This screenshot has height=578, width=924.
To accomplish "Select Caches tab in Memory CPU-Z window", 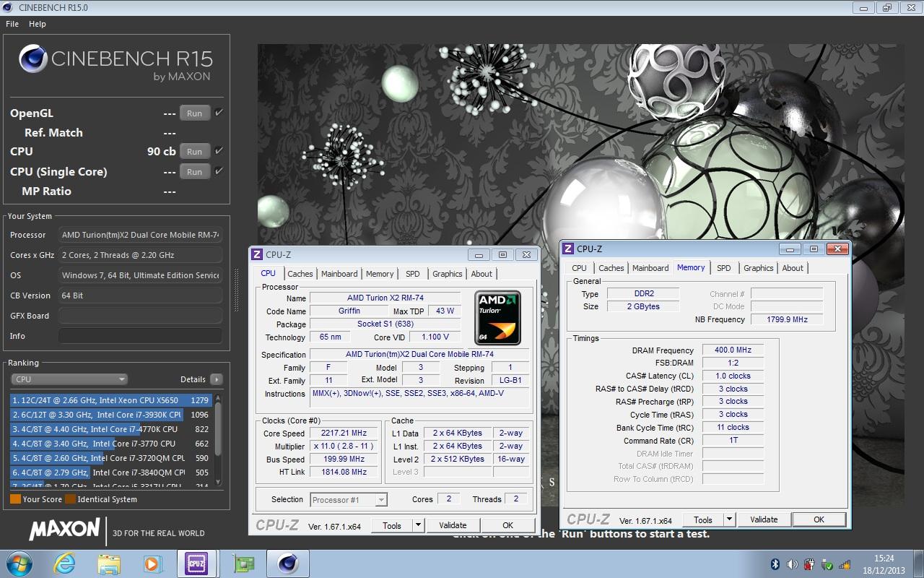I will click(x=611, y=268).
